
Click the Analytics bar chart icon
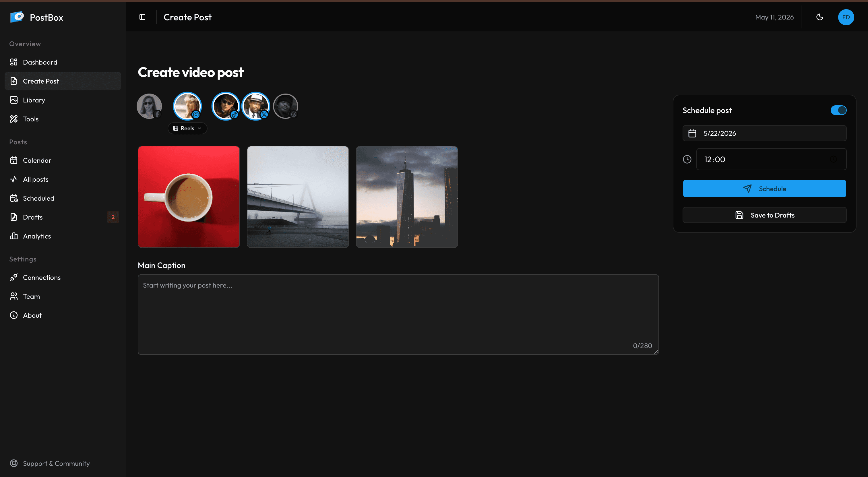coord(14,236)
